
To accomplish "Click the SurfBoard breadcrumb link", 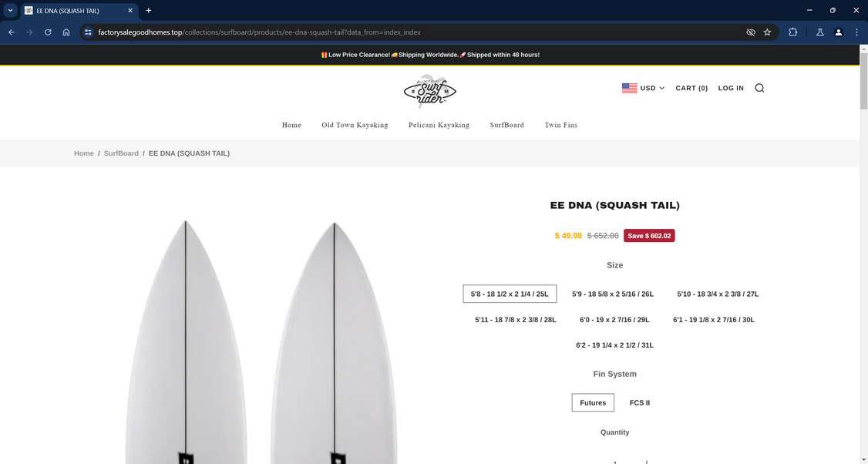I will (121, 153).
